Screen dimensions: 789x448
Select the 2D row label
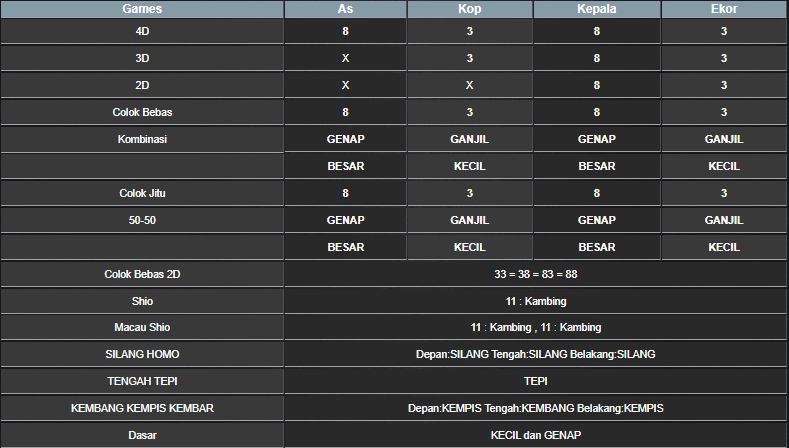pos(142,85)
